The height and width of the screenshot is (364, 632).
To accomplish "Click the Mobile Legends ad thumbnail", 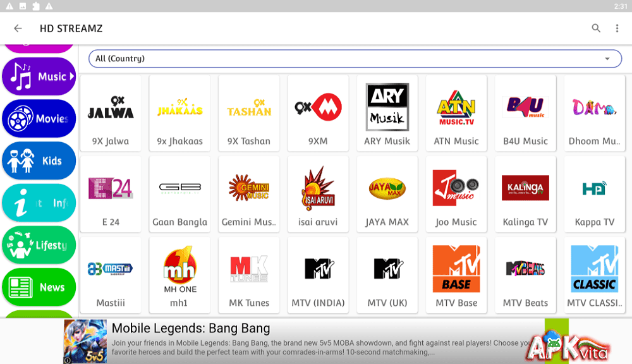I will pos(85,341).
